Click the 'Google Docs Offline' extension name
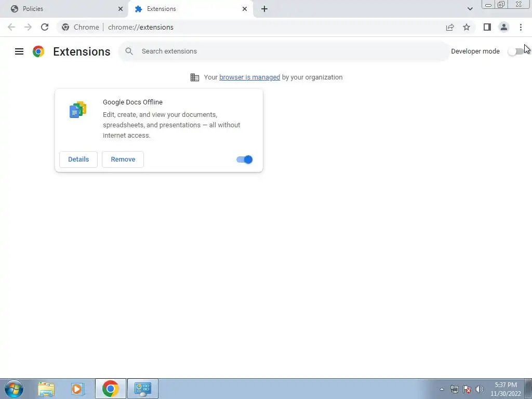Viewport: 532px width, 399px height. tap(132, 102)
